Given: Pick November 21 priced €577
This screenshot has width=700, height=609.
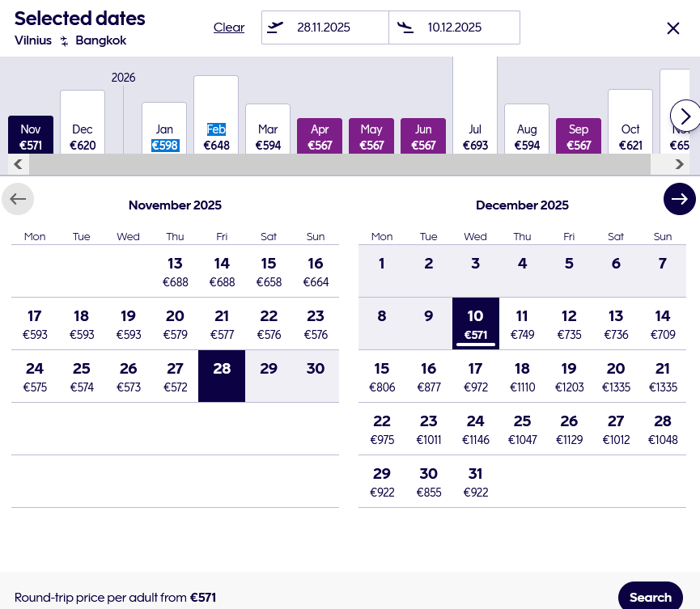Looking at the screenshot, I should point(222,324).
